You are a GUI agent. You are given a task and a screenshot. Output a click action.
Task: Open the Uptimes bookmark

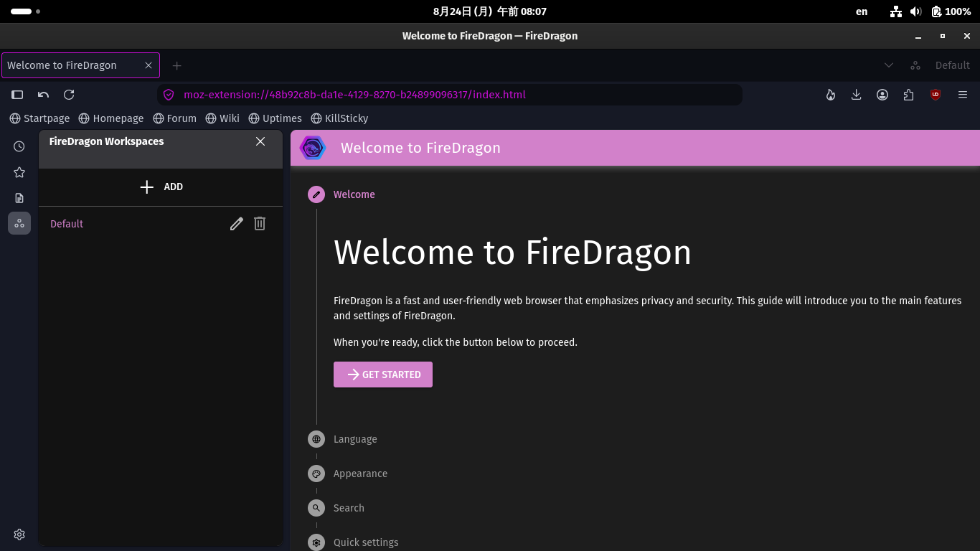275,118
